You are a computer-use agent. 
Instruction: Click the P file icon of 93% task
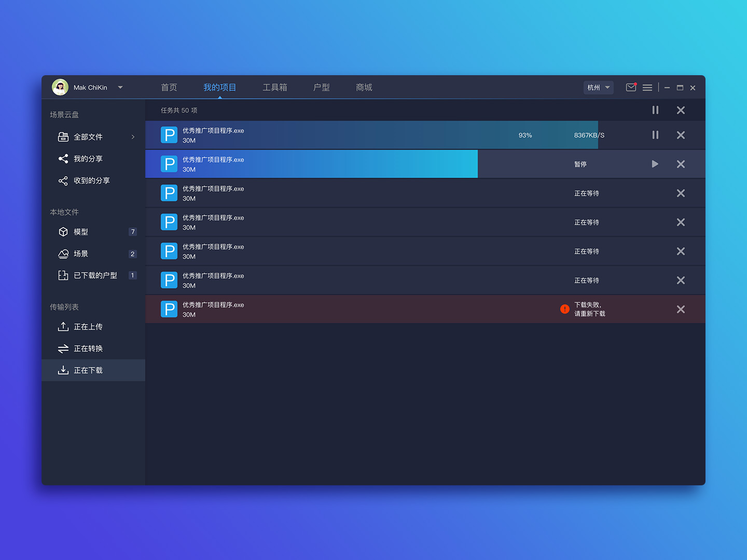coord(169,135)
